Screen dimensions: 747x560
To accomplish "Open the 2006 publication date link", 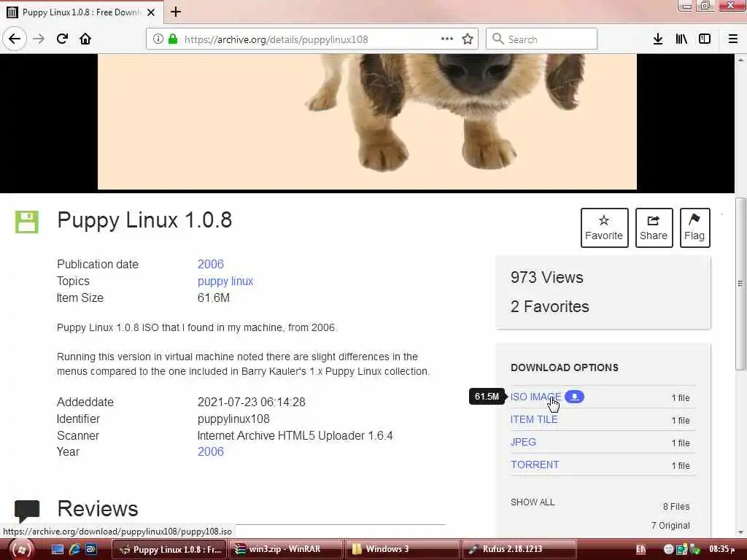I will point(211,264).
